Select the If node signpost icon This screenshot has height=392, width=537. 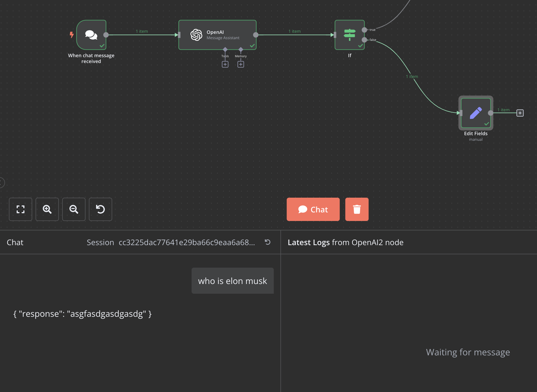pos(350,35)
